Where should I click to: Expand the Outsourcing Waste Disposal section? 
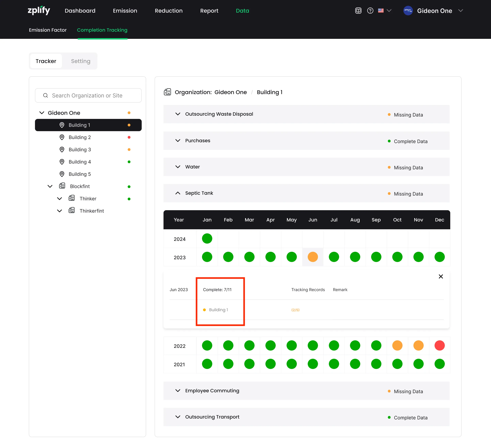click(178, 114)
